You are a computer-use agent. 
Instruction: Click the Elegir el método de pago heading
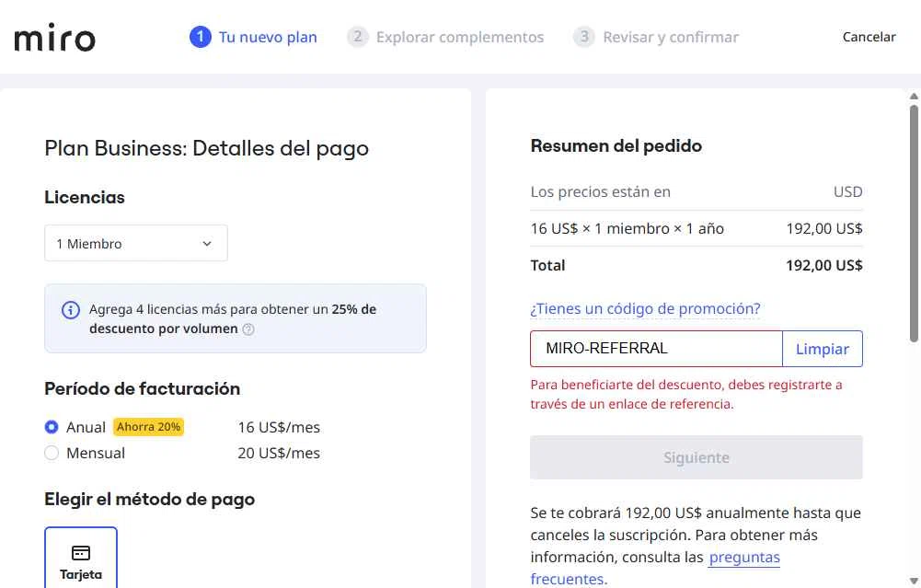coord(150,500)
